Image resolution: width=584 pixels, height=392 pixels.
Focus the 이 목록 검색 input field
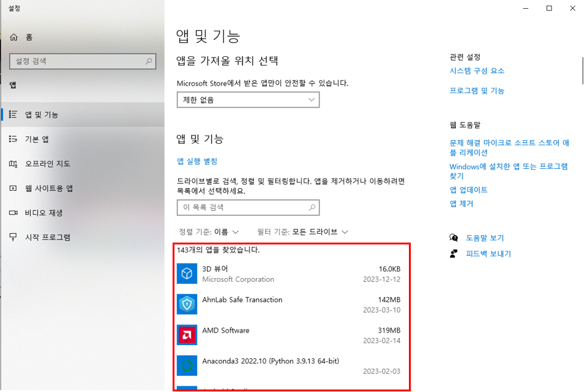point(248,208)
